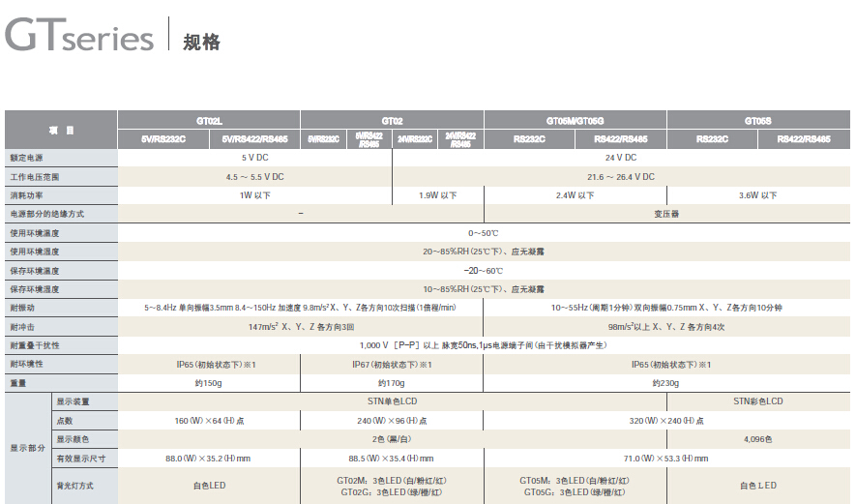Select the 约230g weight cell
Image resolution: width=856 pixels, height=504 pixels.
point(666,383)
